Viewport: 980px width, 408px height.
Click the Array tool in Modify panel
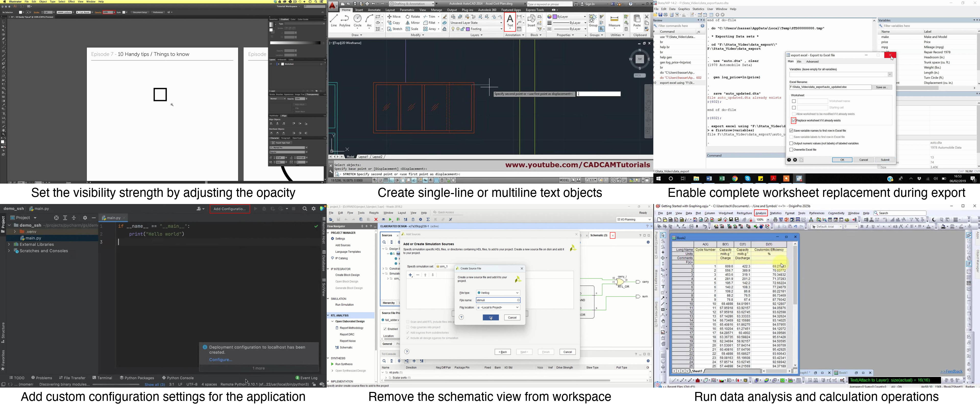point(430,29)
